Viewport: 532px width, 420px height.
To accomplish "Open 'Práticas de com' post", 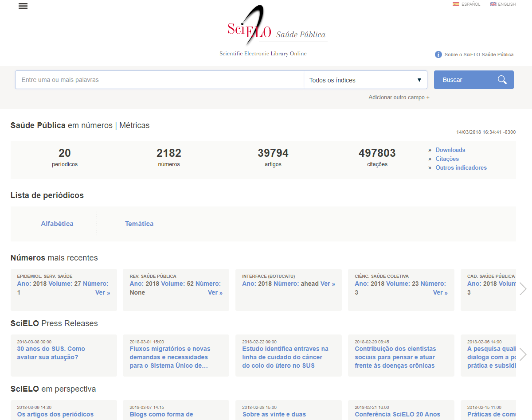I will (x=492, y=414).
